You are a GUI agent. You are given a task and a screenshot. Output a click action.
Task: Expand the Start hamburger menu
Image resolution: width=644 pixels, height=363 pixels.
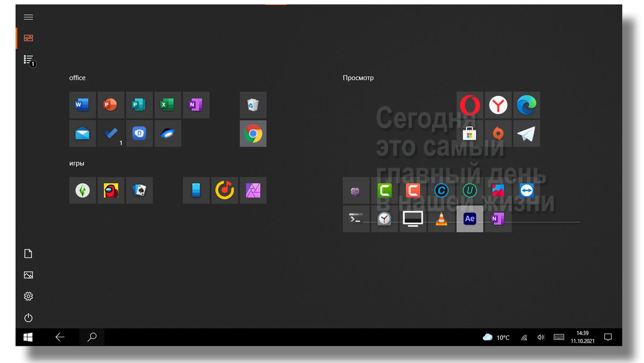tap(28, 17)
